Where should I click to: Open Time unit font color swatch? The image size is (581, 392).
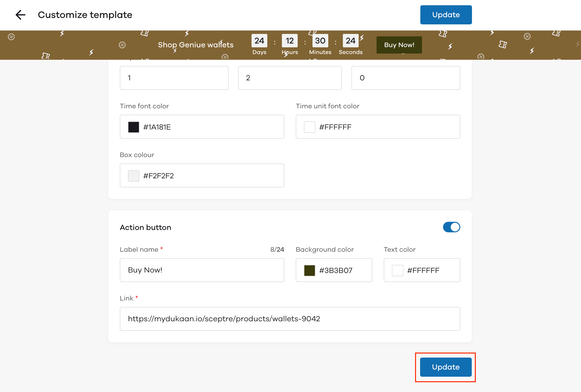click(x=309, y=127)
